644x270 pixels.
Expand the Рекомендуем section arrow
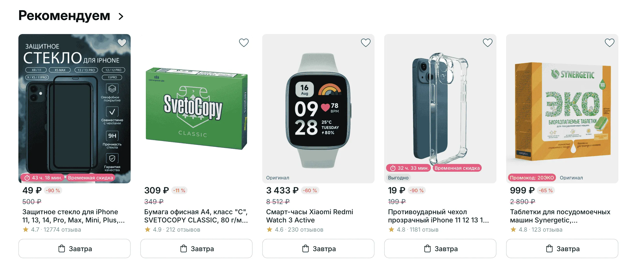click(x=121, y=16)
